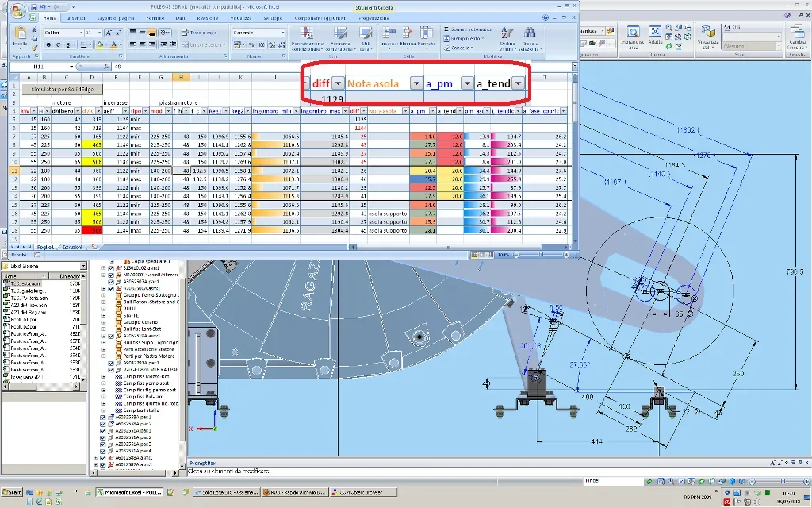Uncheck the V-TE-FT-B2N M16 x 40 item
Viewport: 812px width, 508px height.
point(111,369)
